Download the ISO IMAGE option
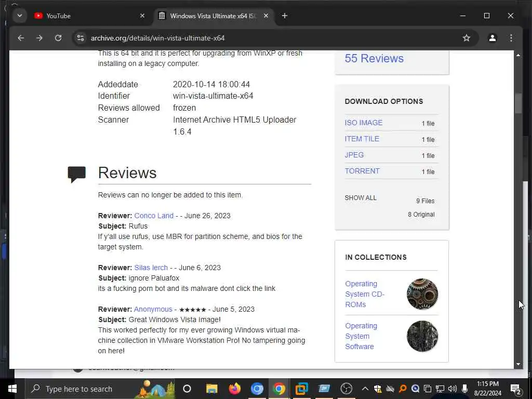This screenshot has height=399, width=532. [x=363, y=123]
